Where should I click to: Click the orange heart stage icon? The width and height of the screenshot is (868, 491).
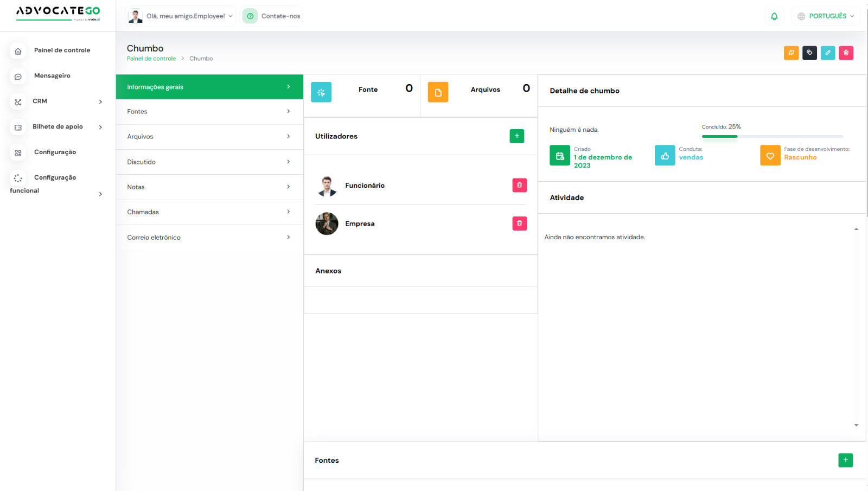coord(770,155)
